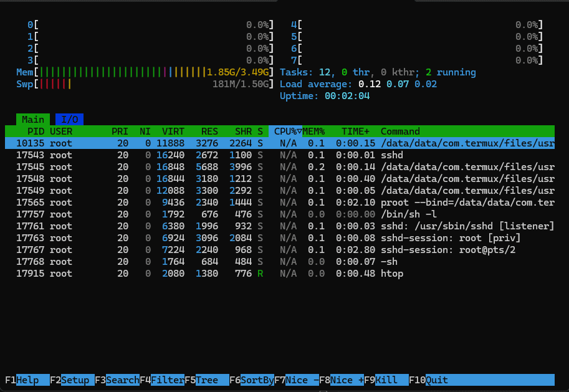Click the 181M/1.50G swap value
This screenshot has width=569, height=392.
tap(241, 84)
